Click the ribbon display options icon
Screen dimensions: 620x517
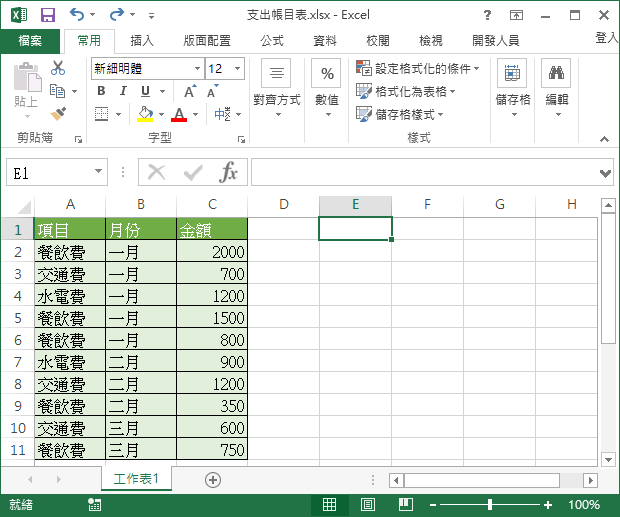(516, 15)
